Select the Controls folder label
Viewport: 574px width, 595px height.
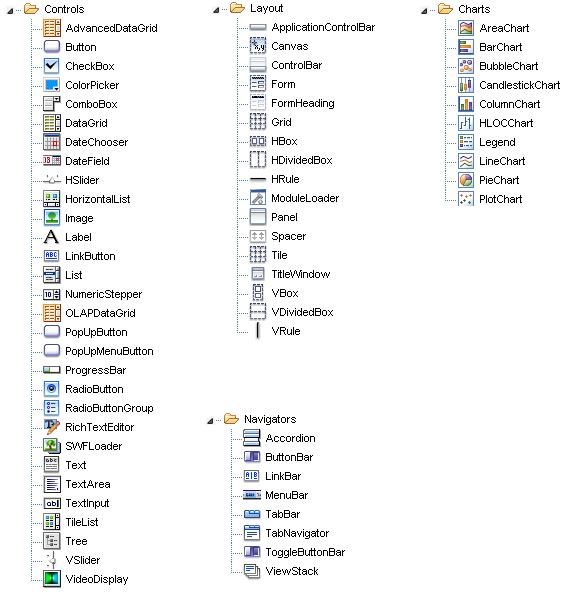[64, 9]
